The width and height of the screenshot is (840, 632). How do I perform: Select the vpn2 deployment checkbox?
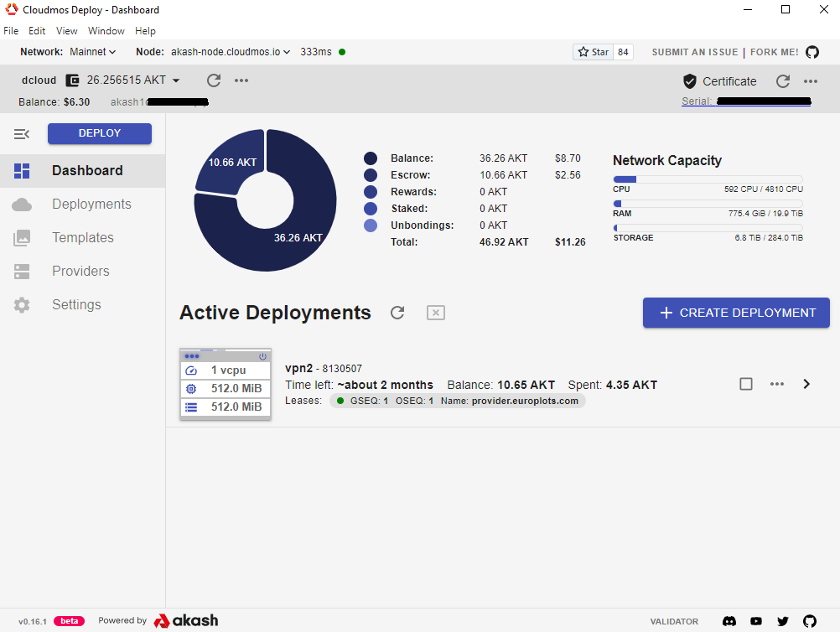(746, 384)
